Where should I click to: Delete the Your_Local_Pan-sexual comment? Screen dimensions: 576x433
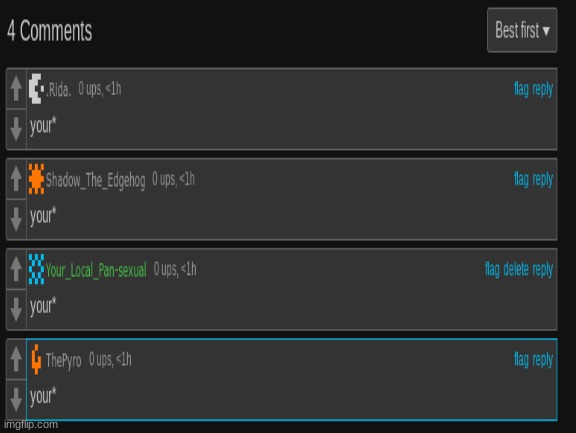[x=516, y=269]
